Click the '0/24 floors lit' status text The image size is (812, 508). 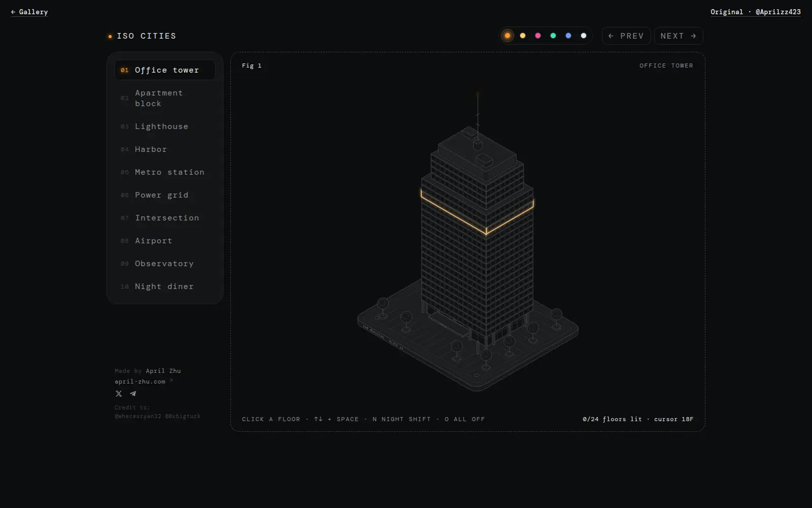pos(613,419)
